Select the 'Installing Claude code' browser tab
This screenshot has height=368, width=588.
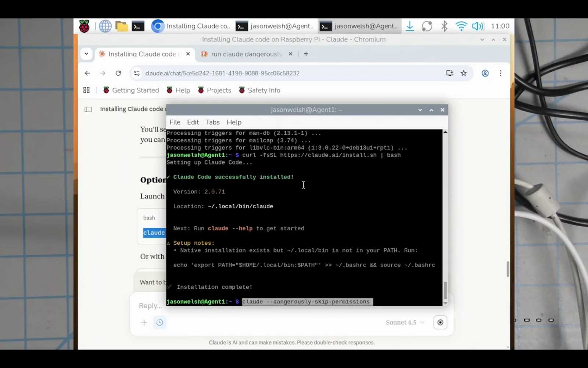pyautogui.click(x=145, y=54)
